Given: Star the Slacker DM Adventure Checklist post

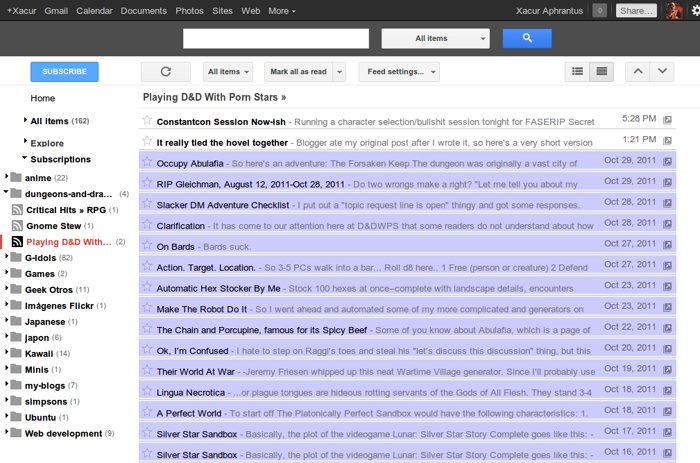Looking at the screenshot, I should click(x=147, y=203).
